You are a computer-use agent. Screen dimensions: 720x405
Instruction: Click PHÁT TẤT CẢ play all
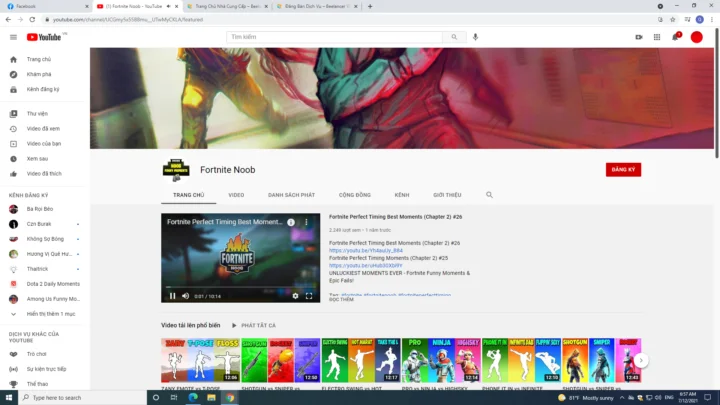click(x=254, y=326)
